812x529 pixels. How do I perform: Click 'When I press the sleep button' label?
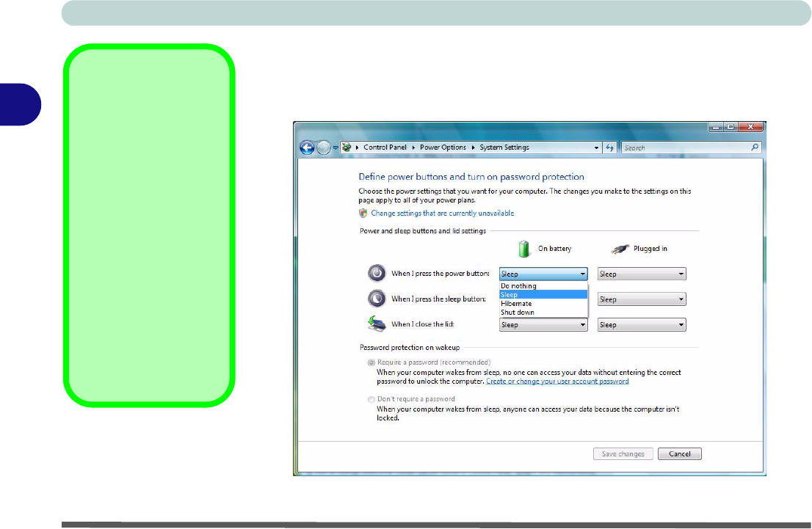438,299
